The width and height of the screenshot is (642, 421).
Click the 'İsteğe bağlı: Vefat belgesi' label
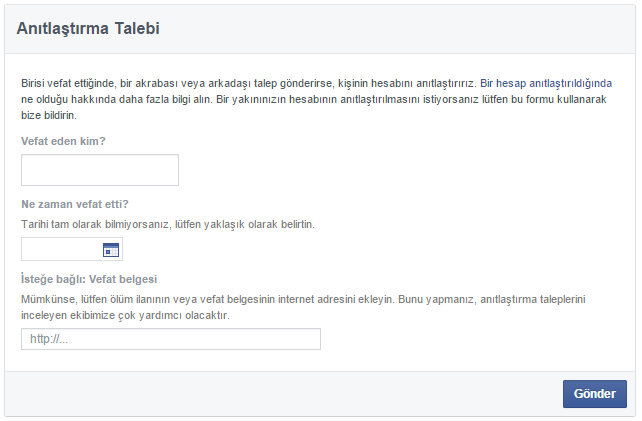pyautogui.click(x=89, y=279)
